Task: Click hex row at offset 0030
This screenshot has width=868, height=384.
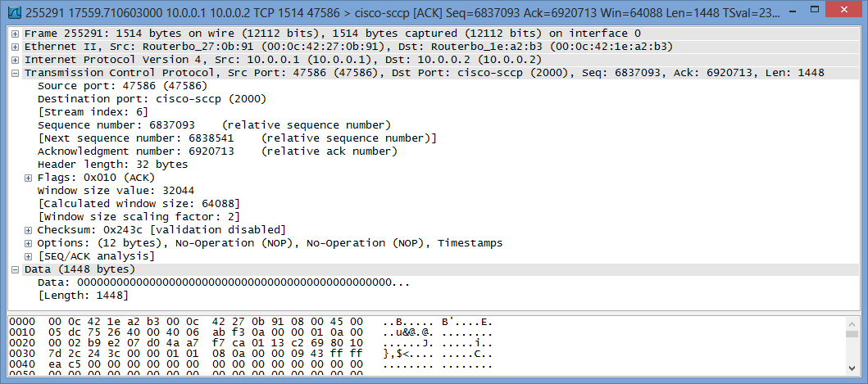Action: point(251,354)
